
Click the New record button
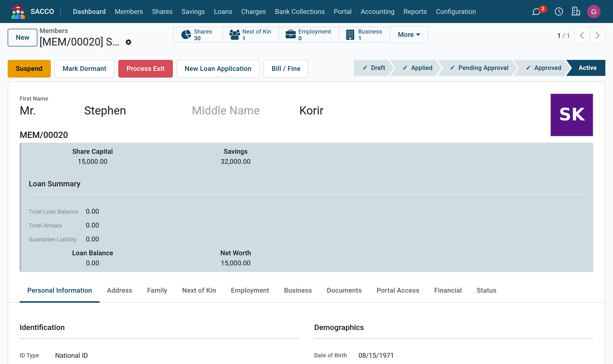(x=22, y=38)
